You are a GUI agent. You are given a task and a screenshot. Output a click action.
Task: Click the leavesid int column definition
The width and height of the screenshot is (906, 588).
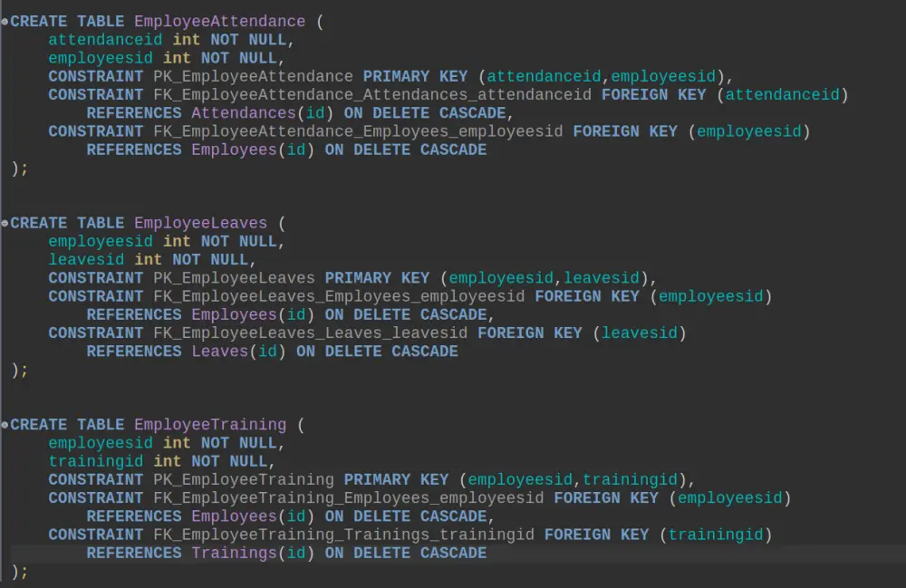(151, 260)
